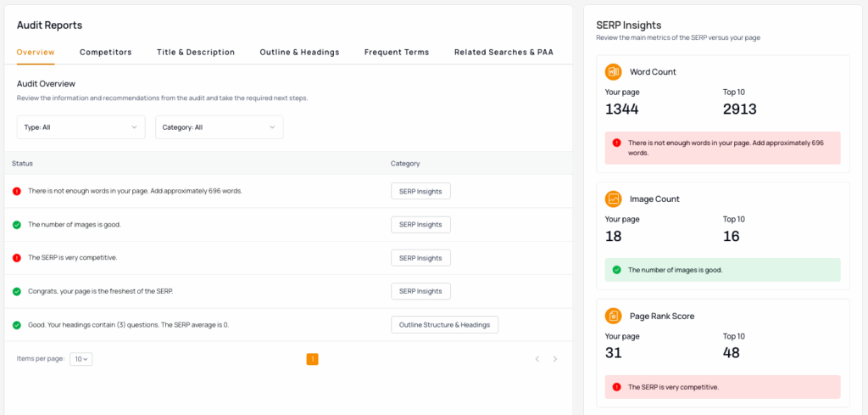Image resolution: width=868 pixels, height=415 pixels.
Task: Click the Status column header
Action: [22, 164]
